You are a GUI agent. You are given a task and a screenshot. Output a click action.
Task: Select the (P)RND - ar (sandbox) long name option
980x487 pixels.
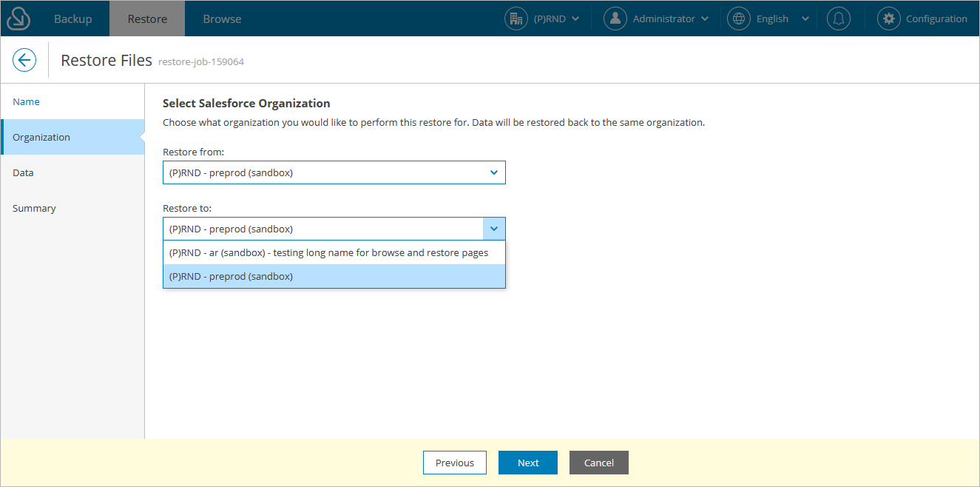pyautogui.click(x=334, y=252)
